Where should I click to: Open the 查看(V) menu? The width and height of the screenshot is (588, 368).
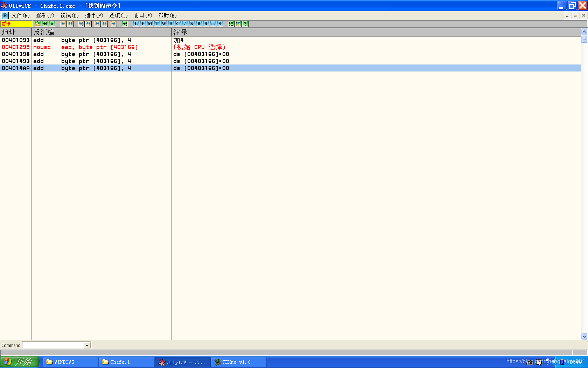pyautogui.click(x=45, y=15)
